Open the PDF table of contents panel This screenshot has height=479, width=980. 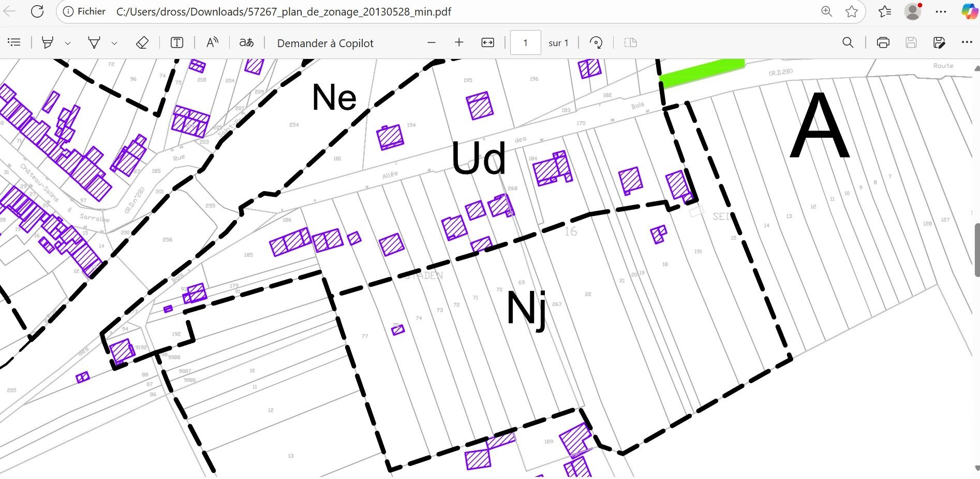14,42
